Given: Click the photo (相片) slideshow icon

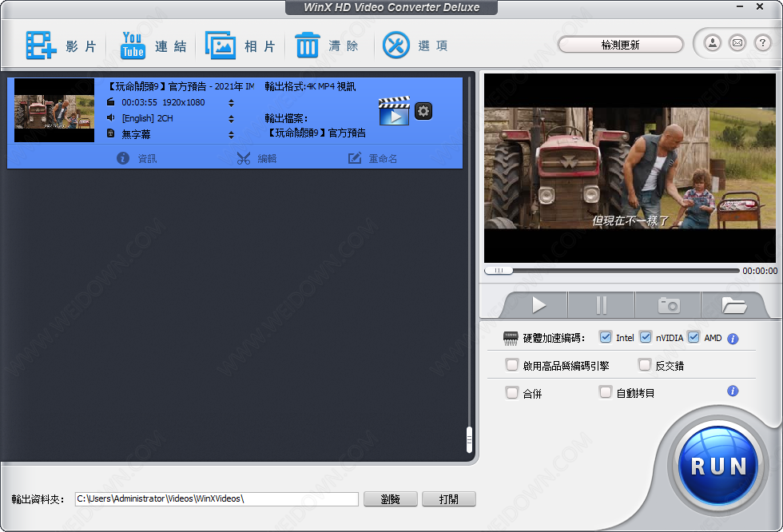Looking at the screenshot, I should click(x=221, y=46).
